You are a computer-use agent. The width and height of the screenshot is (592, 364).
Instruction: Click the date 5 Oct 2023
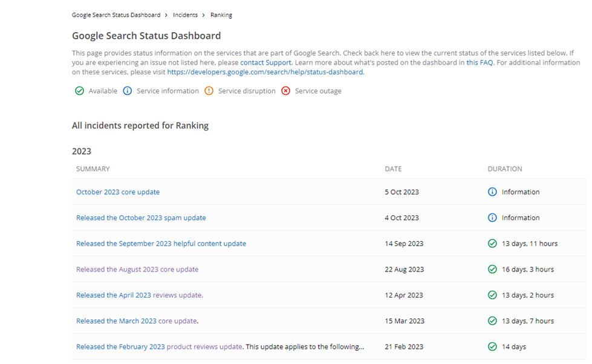coord(402,192)
